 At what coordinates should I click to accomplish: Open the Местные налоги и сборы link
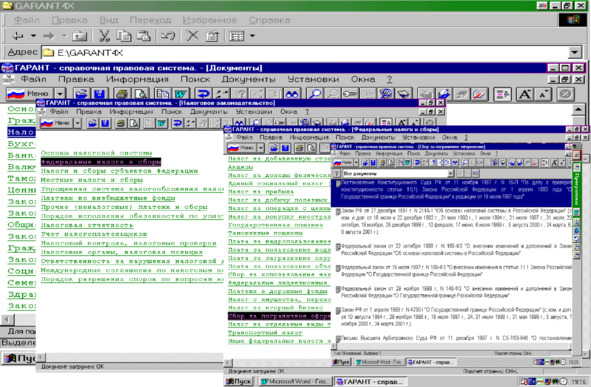click(92, 180)
